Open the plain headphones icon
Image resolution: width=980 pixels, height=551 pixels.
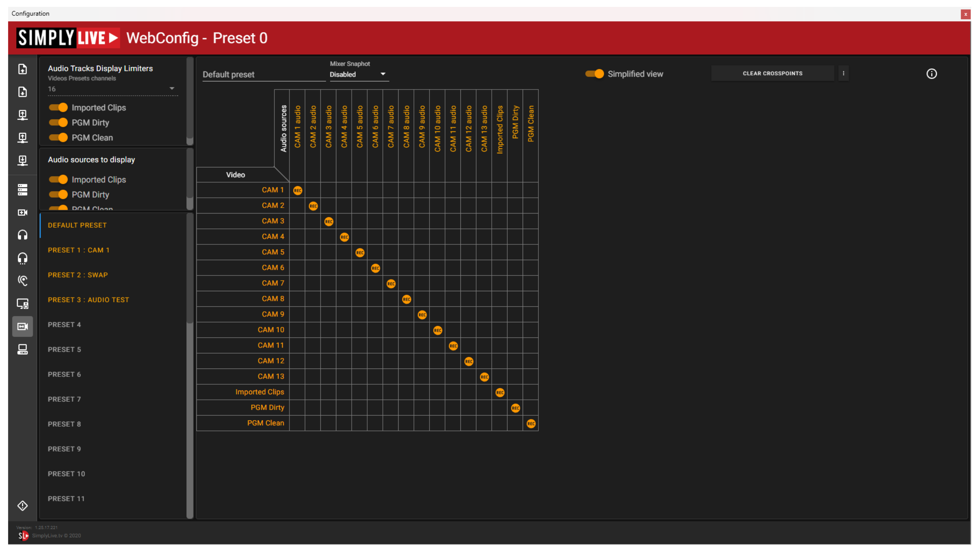pyautogui.click(x=22, y=235)
